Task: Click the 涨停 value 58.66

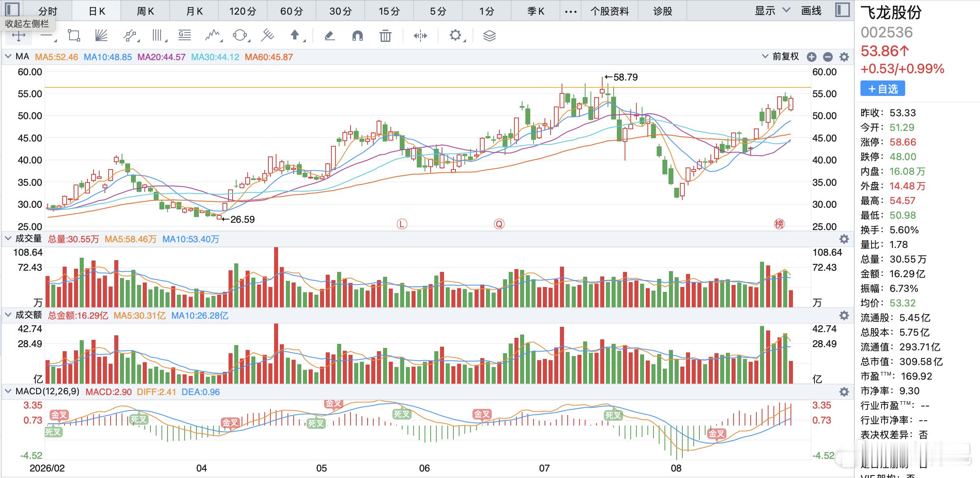Action: (x=903, y=142)
